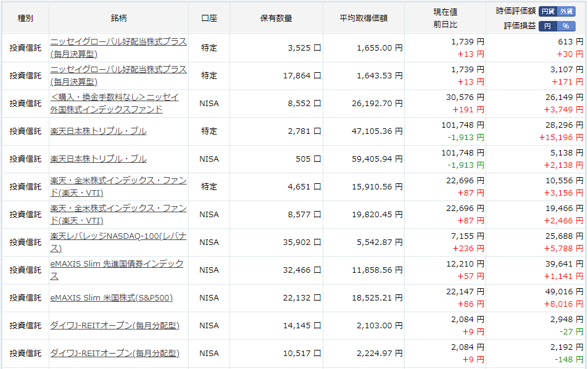Click average cost 19,820.45 円
Screen dimensions: 588x369
pyautogui.click(x=377, y=214)
